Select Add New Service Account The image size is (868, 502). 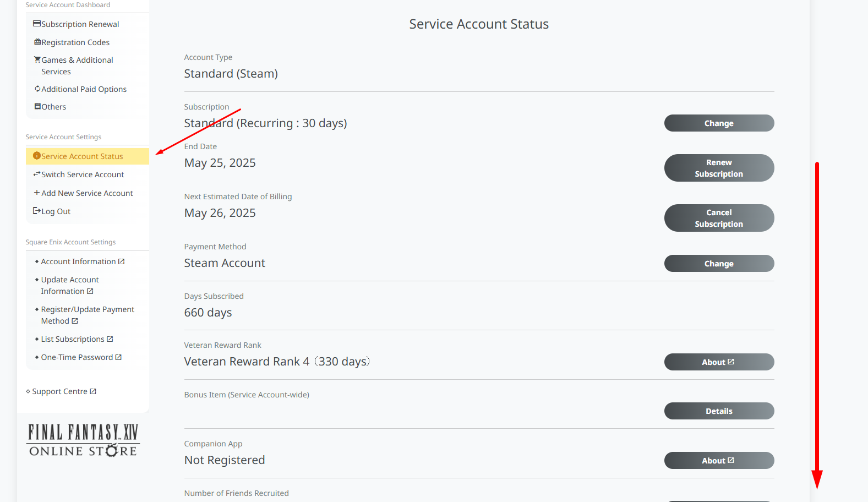[x=87, y=193]
